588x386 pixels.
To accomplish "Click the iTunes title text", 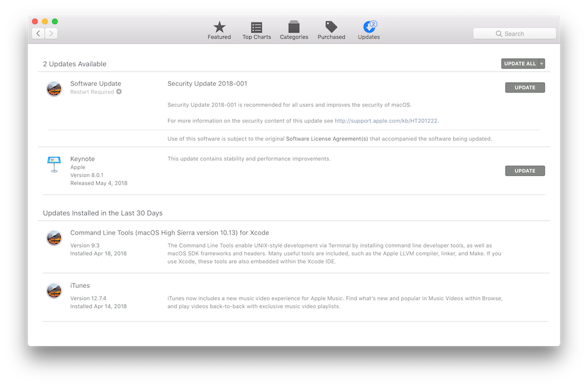I will click(80, 286).
